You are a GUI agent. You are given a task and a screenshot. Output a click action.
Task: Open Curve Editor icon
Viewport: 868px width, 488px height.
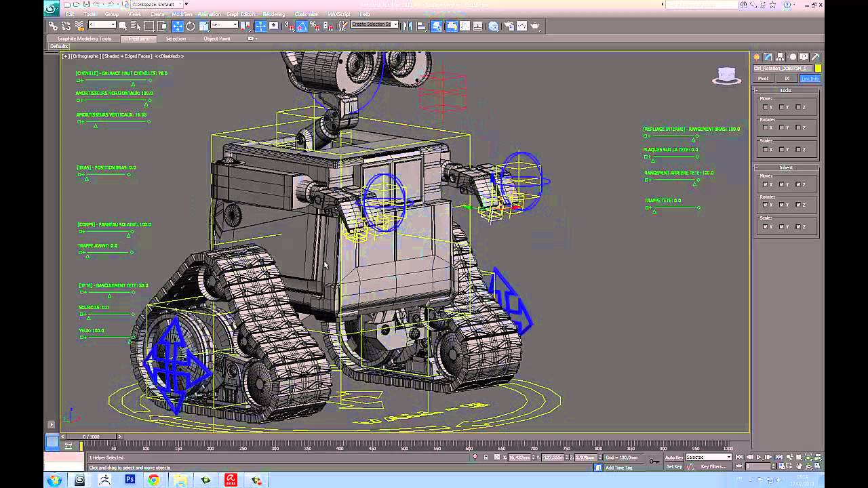(465, 26)
